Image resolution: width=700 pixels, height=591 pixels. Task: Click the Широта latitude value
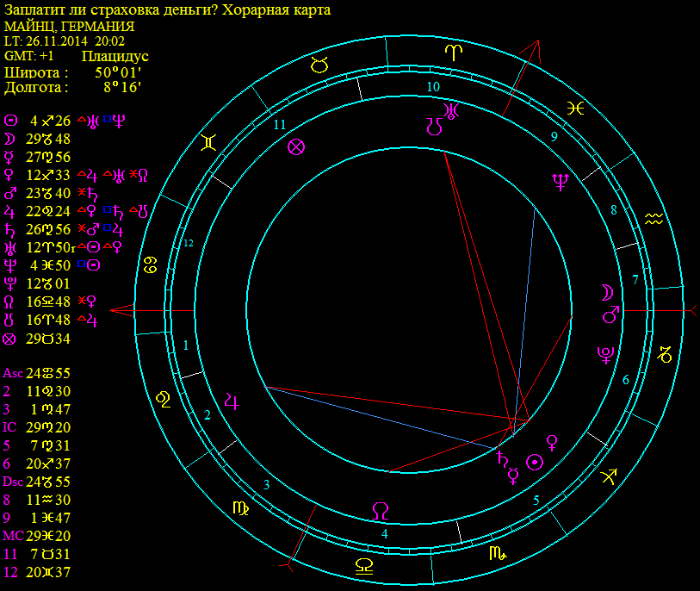[x=118, y=72]
